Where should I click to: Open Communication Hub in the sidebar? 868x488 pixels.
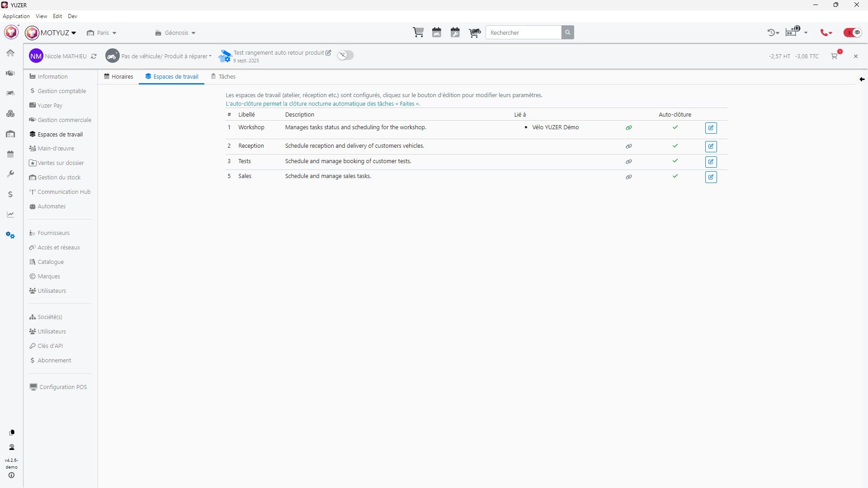pos(64,192)
